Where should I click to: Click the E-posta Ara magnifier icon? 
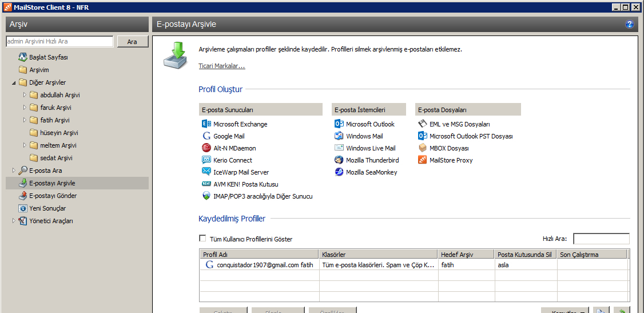point(22,171)
